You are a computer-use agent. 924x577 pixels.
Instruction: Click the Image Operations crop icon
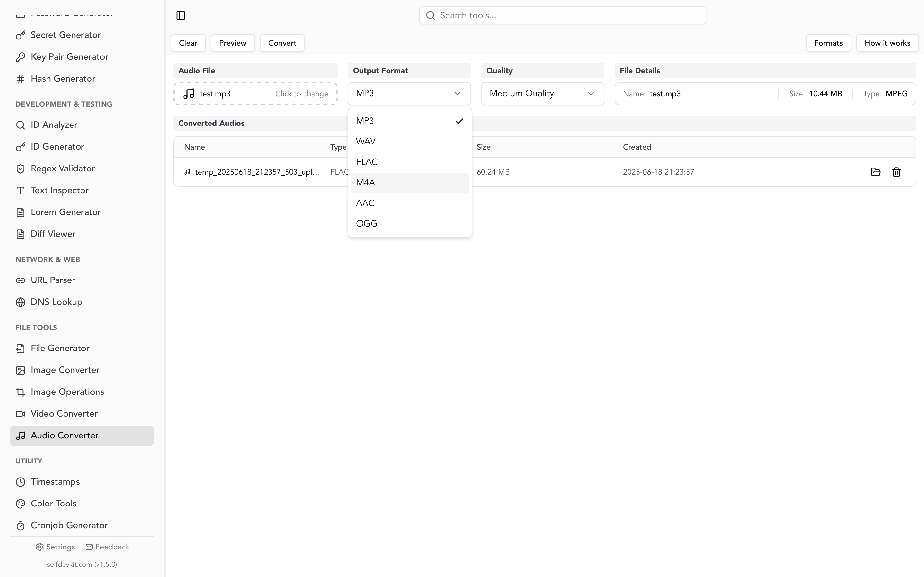pyautogui.click(x=21, y=392)
